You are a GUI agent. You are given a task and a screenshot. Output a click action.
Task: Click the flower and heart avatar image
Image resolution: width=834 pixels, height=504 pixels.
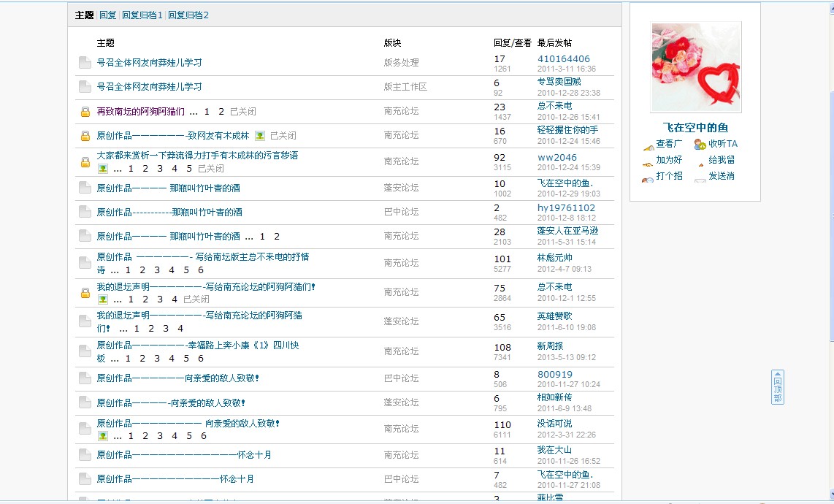(696, 67)
